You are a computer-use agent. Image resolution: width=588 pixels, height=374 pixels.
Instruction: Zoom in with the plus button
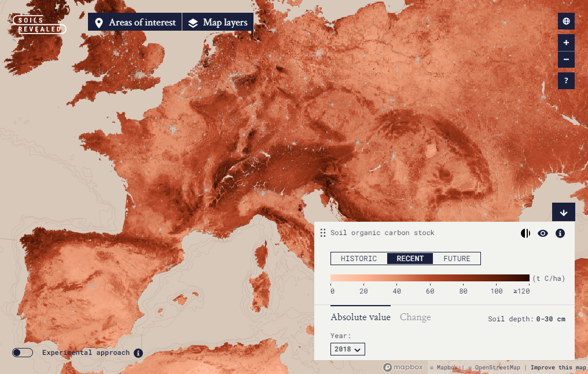(566, 42)
